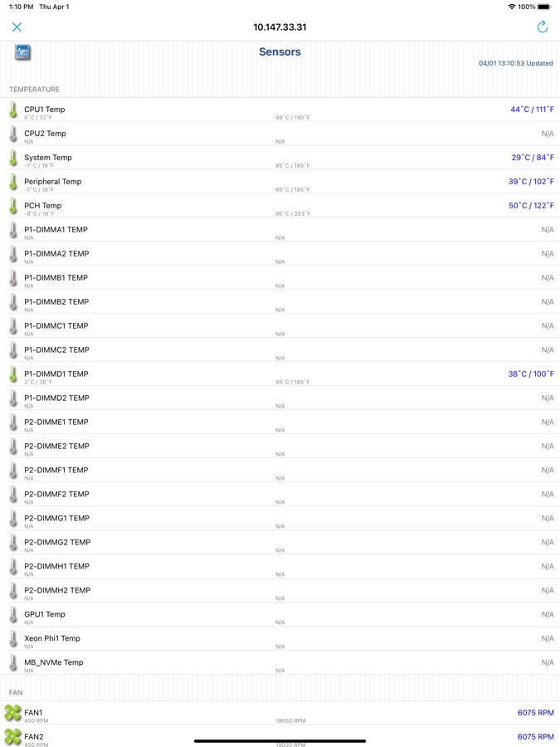This screenshot has width=560, height=747.
Task: Tap the refresh icon at top right
Action: [x=543, y=27]
